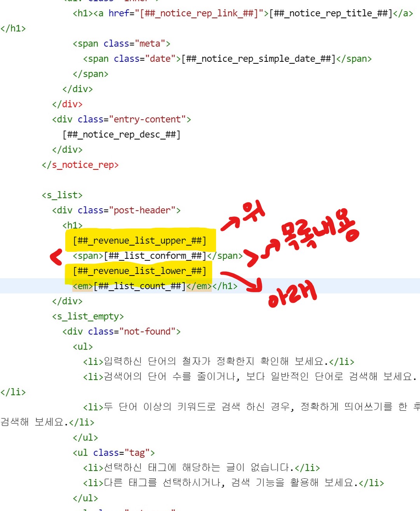Click the <s_list> opening tag
420x511 pixels.
62,195
